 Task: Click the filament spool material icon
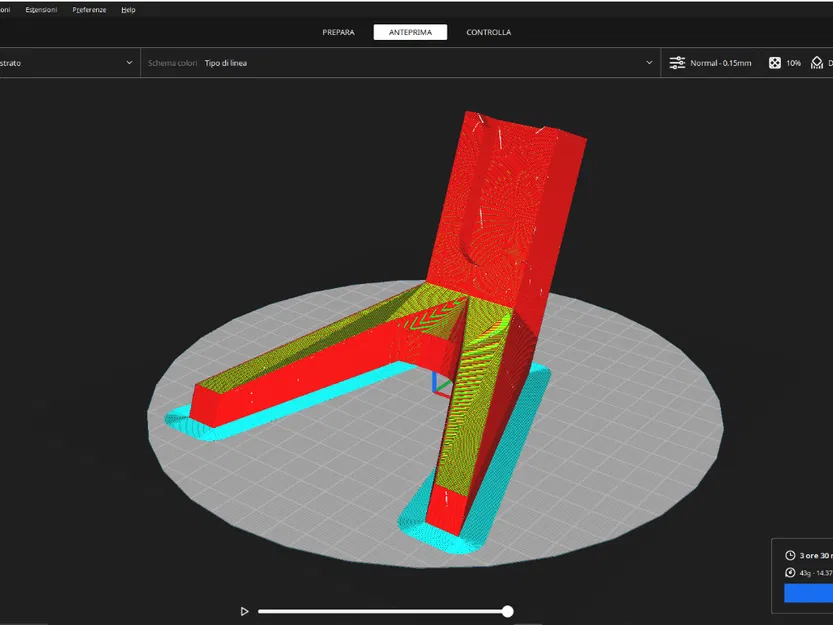tap(790, 572)
